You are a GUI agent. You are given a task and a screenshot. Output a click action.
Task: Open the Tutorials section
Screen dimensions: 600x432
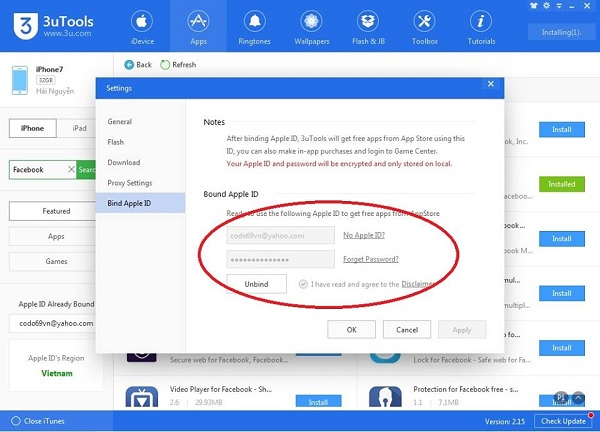(x=481, y=28)
